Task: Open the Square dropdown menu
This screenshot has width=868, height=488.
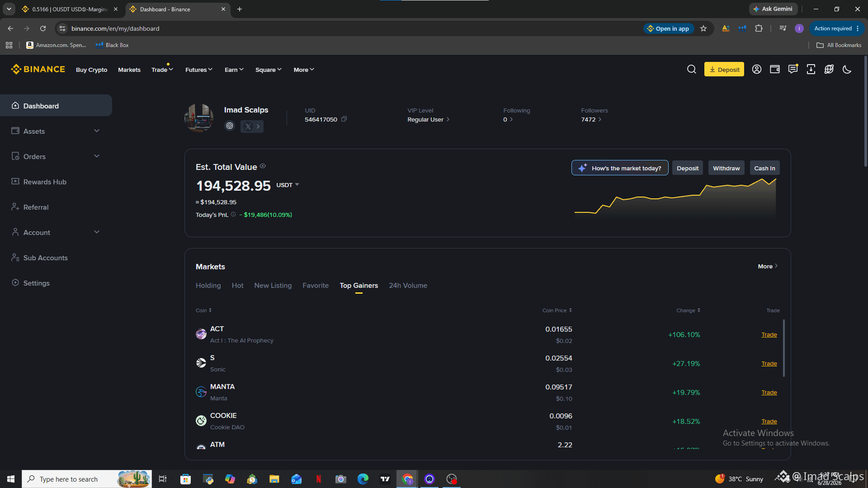Action: tap(269, 70)
